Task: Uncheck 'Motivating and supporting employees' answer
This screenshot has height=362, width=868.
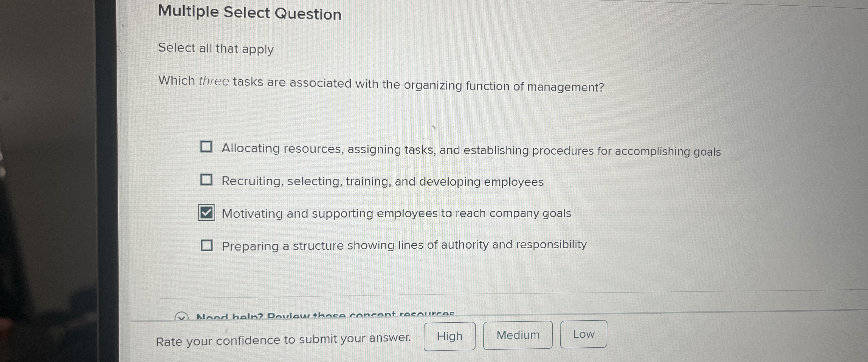Action: point(206,212)
